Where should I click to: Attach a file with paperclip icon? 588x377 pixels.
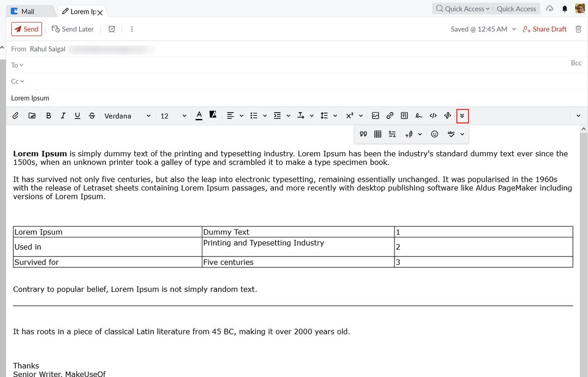point(16,116)
